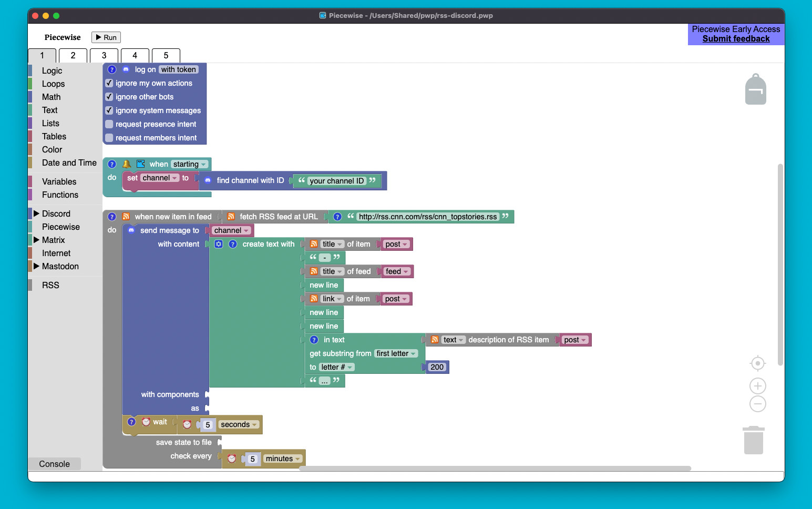Click alarm clock icon beside '5 seconds' value

(x=187, y=424)
